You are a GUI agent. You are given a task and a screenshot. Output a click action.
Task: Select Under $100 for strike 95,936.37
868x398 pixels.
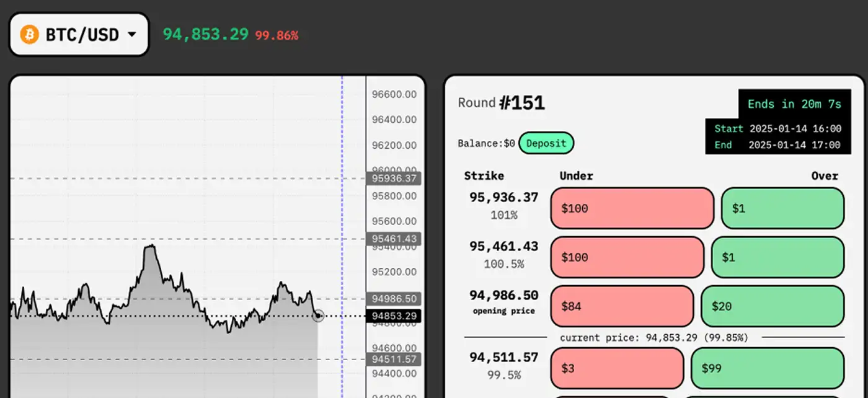click(632, 208)
